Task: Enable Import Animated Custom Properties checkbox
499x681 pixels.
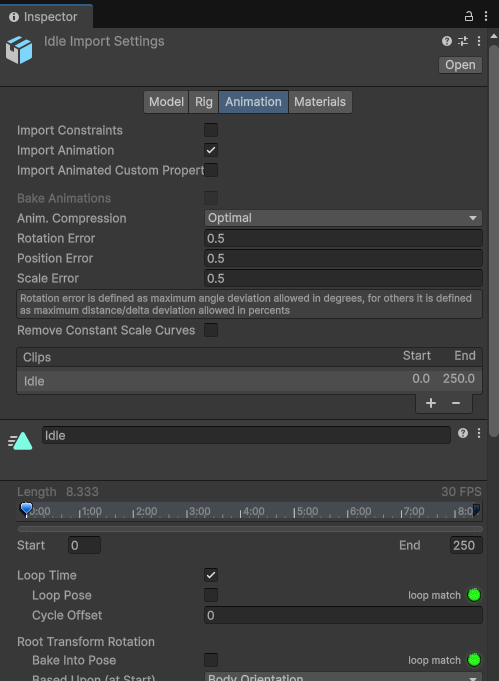Action: [211, 170]
